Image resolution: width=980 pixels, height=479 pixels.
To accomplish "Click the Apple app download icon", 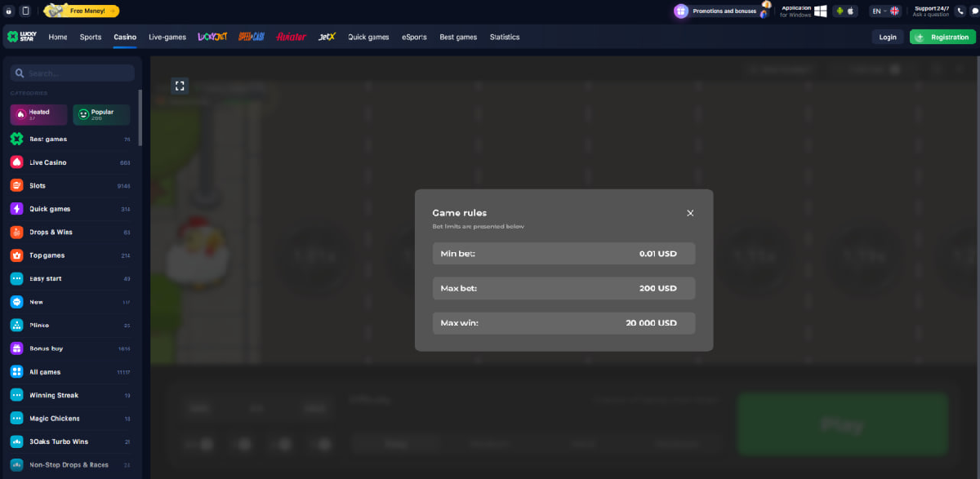I will pos(850,11).
